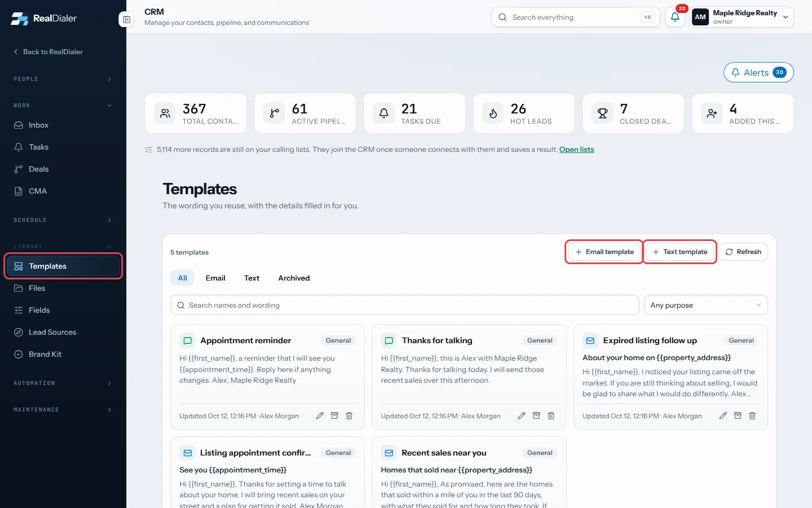This screenshot has height=508, width=812.
Task: Archive the Appointment reminder template
Action: pos(334,415)
